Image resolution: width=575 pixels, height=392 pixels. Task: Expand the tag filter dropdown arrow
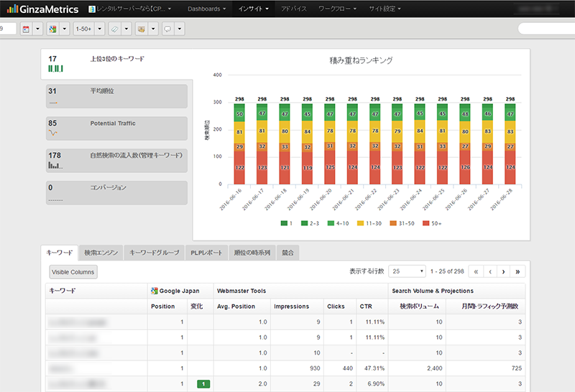coord(126,29)
